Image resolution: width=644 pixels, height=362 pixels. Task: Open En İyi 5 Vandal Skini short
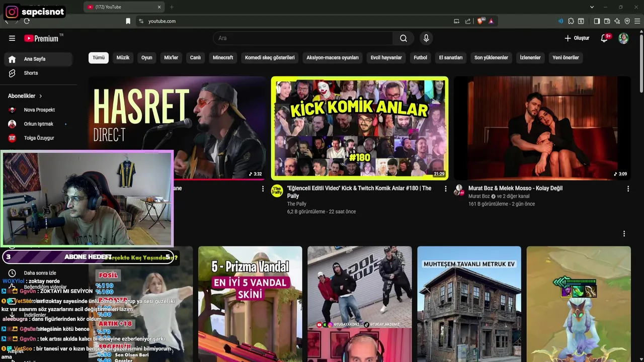pos(250,304)
